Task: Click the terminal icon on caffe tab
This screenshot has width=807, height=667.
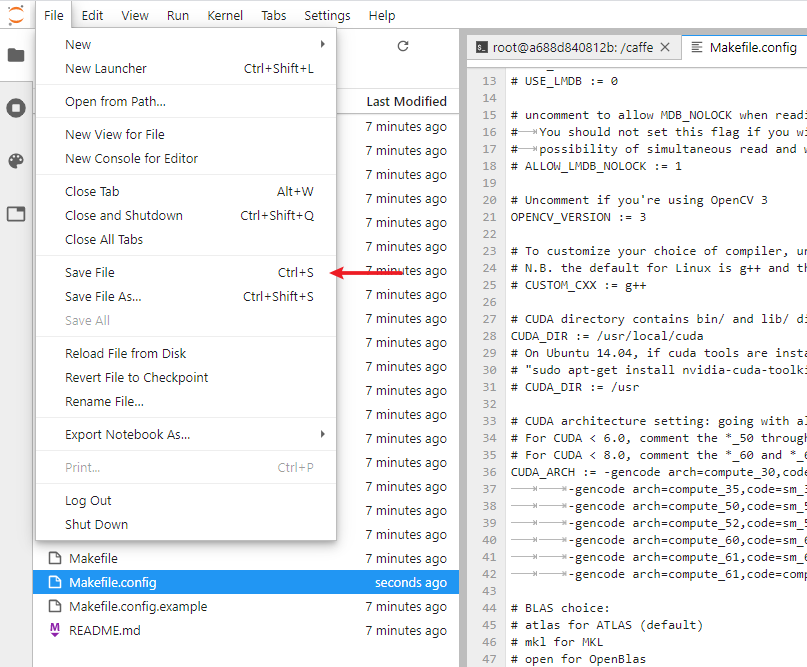Action: coord(481,48)
